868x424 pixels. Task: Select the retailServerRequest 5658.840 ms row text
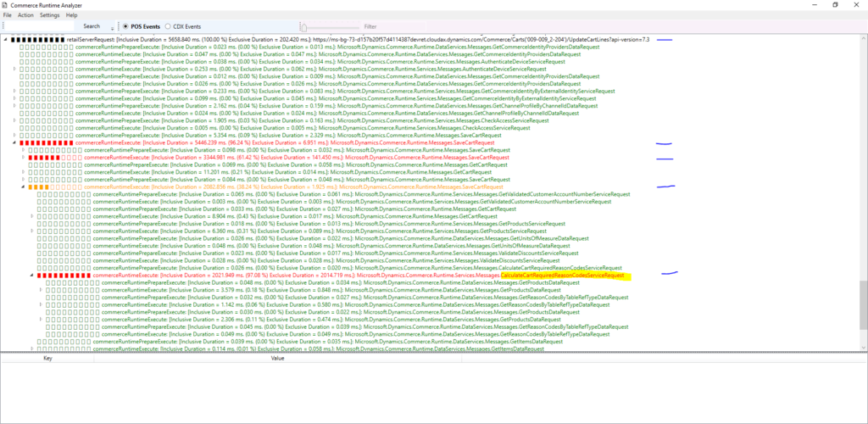(x=358, y=40)
